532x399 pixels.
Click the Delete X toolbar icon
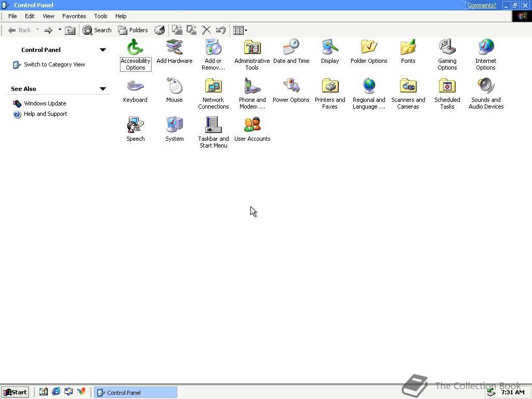coord(206,30)
